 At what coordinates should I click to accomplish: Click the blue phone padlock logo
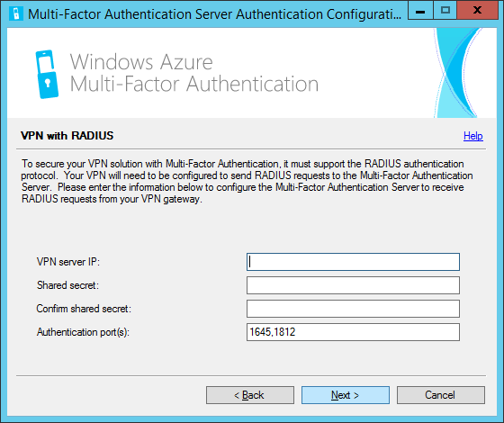(47, 74)
